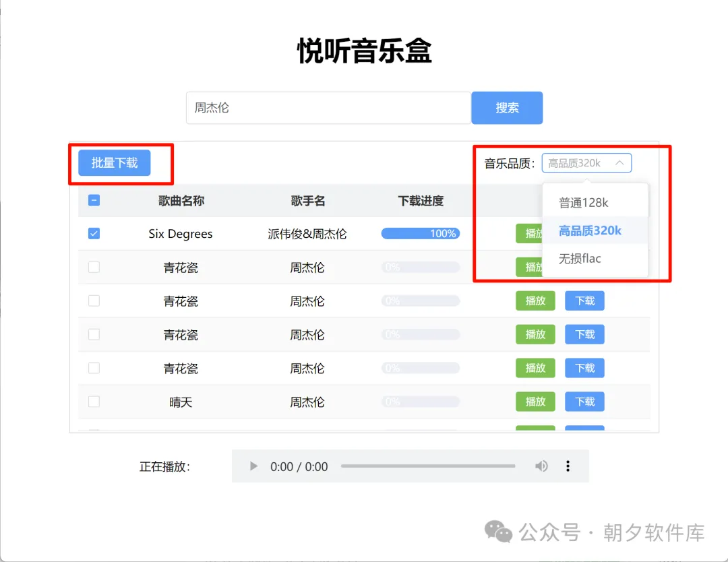This screenshot has width=728, height=562.
Task: Check the first 青花瓷 row checkbox
Action: pos(94,267)
